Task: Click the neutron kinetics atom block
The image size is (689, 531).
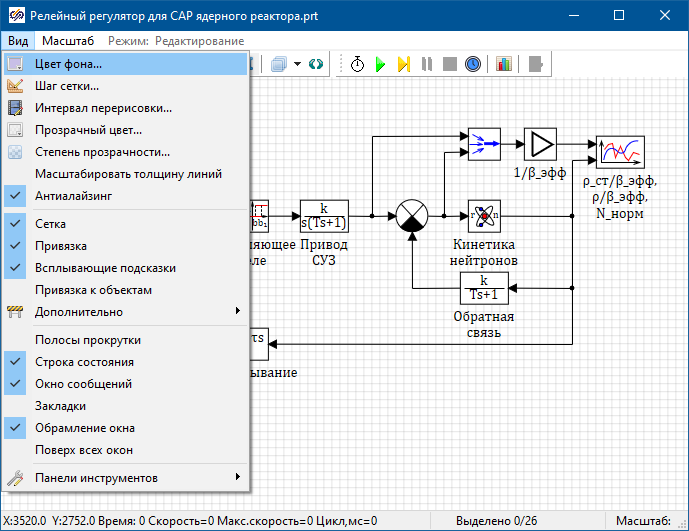Action: click(x=484, y=215)
